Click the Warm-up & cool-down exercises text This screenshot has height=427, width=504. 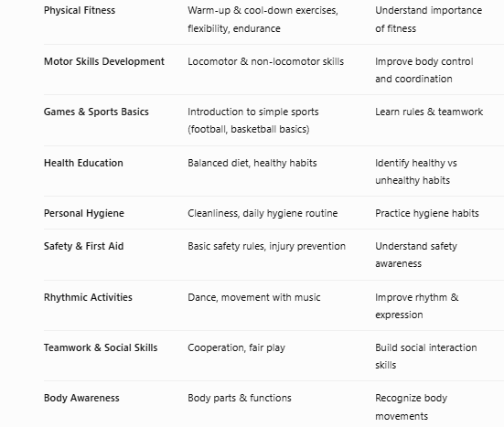pyautogui.click(x=263, y=11)
